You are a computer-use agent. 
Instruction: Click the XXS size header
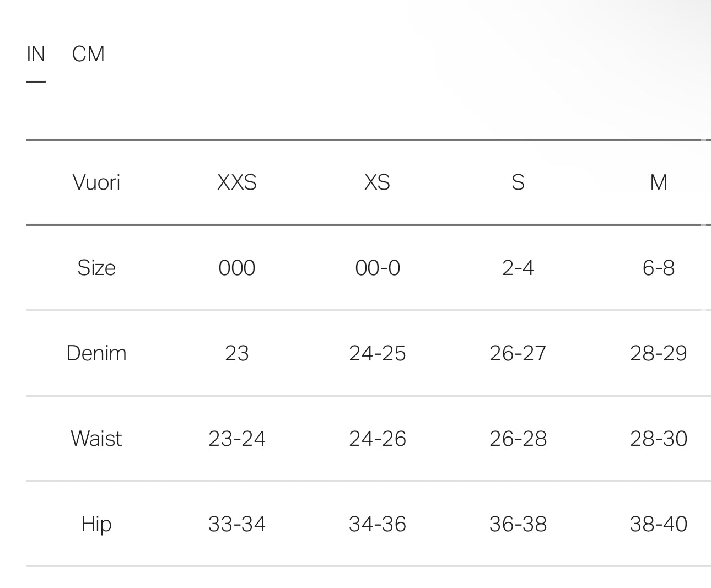(x=237, y=182)
